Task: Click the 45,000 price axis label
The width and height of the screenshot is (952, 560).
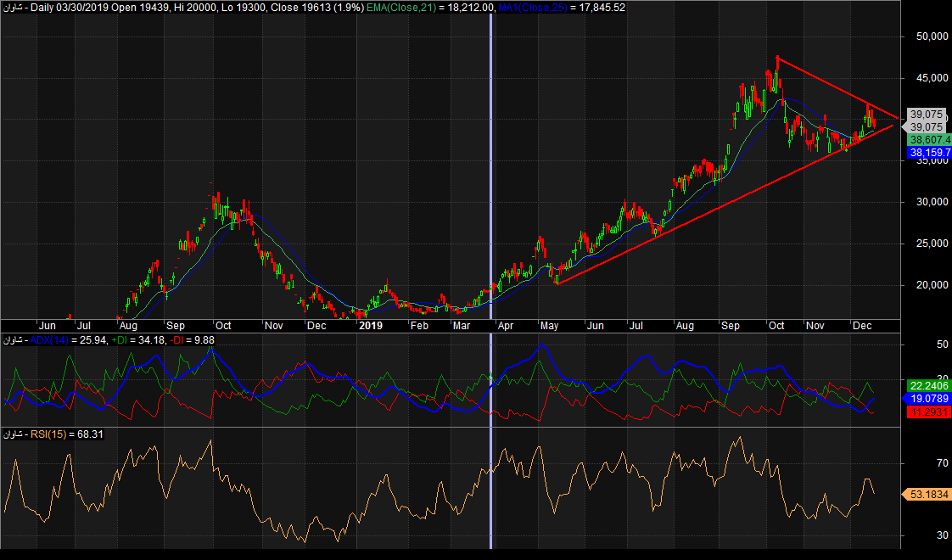Action: pos(932,78)
